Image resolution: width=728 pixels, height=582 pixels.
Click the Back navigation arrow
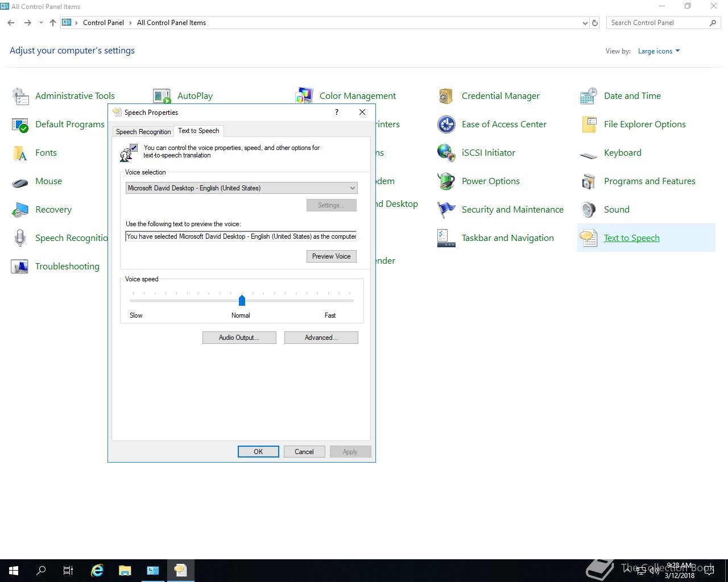coord(11,23)
